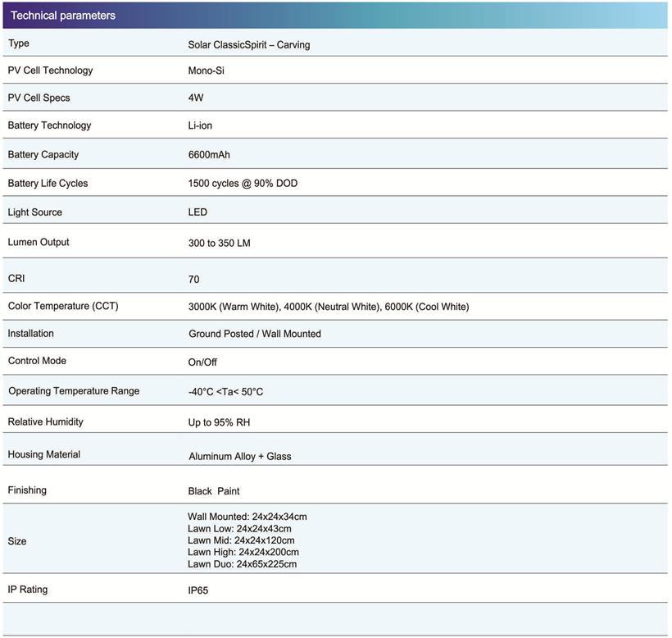
Task: Click the '-40°C <Ta< 50°C' value
Action: (x=225, y=392)
